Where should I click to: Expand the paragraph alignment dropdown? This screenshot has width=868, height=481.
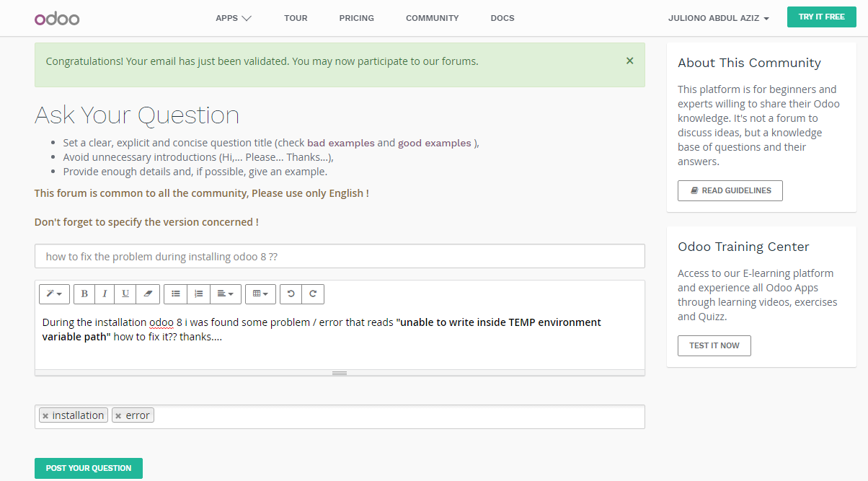[226, 294]
